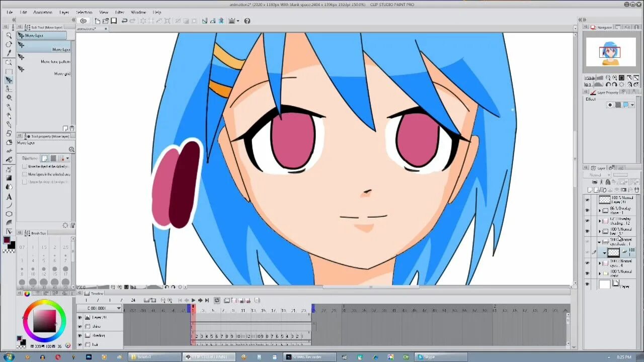Hide the Paper layer
The height and width of the screenshot is (362, 644).
pos(587,285)
